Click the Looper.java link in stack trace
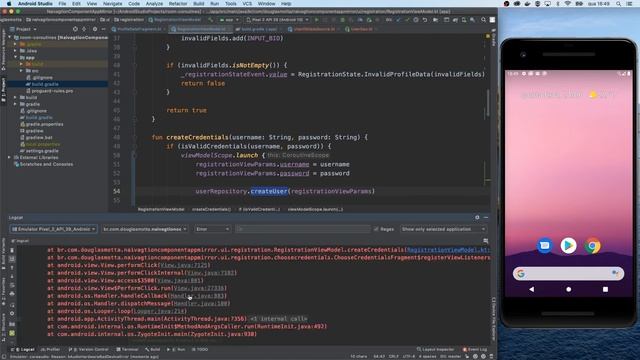The height and width of the screenshot is (360, 640). (159, 311)
